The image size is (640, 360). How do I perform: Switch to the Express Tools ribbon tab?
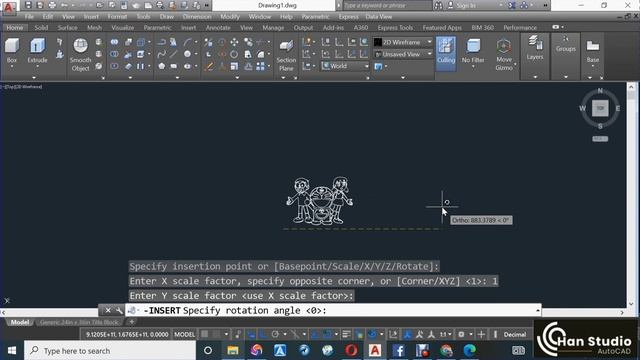pyautogui.click(x=395, y=27)
